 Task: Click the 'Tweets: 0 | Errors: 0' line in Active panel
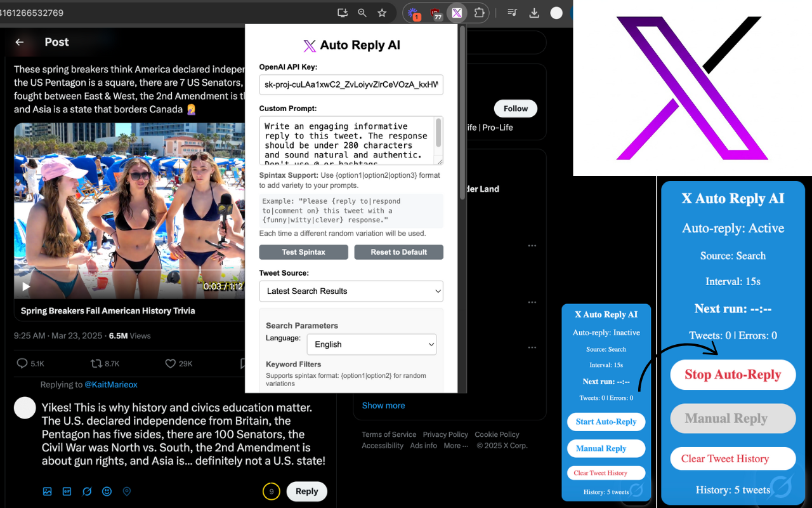[733, 335]
